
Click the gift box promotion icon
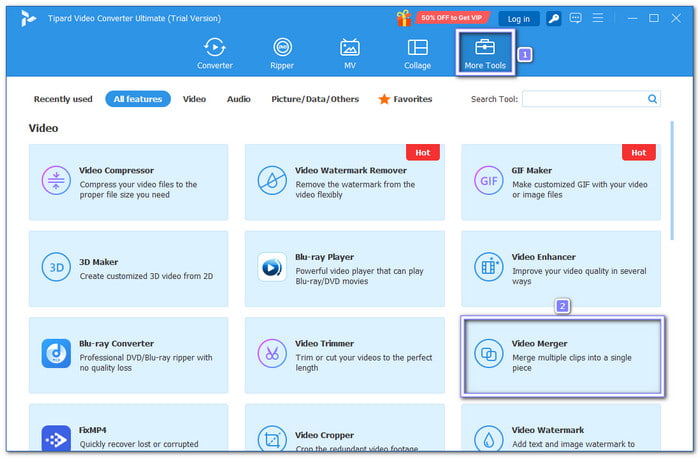coord(404,18)
